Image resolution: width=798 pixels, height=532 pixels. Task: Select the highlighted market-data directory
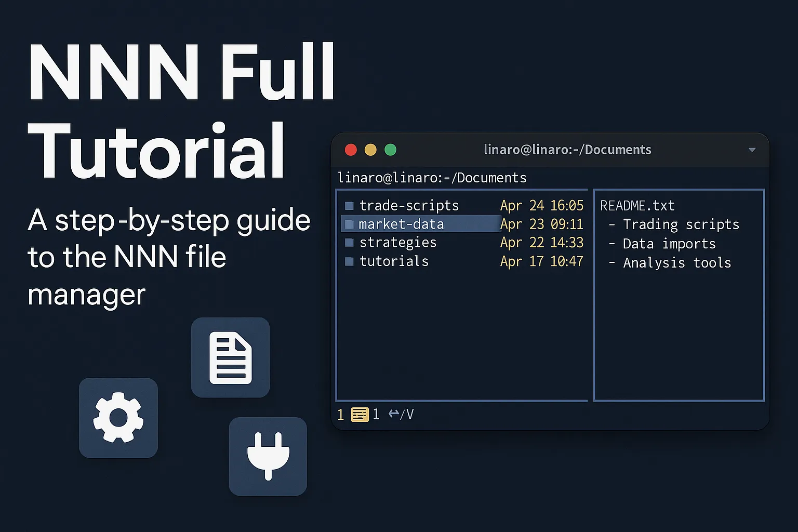(x=401, y=224)
